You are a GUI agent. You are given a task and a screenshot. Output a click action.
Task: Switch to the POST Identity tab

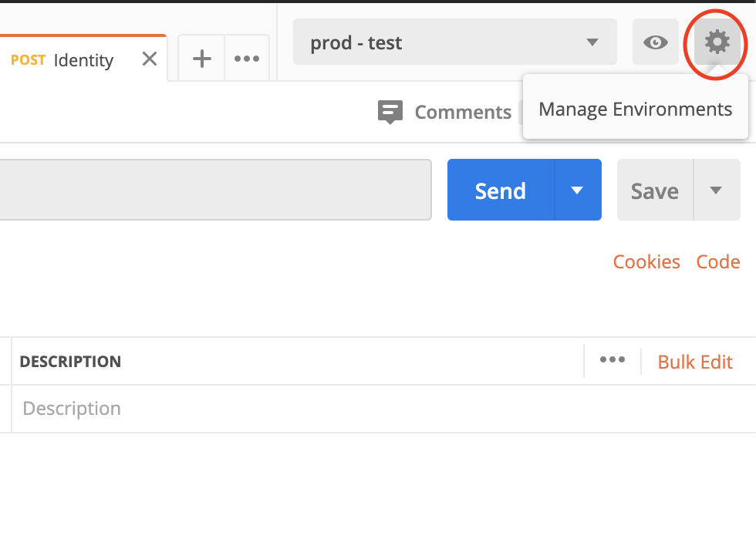click(x=62, y=59)
